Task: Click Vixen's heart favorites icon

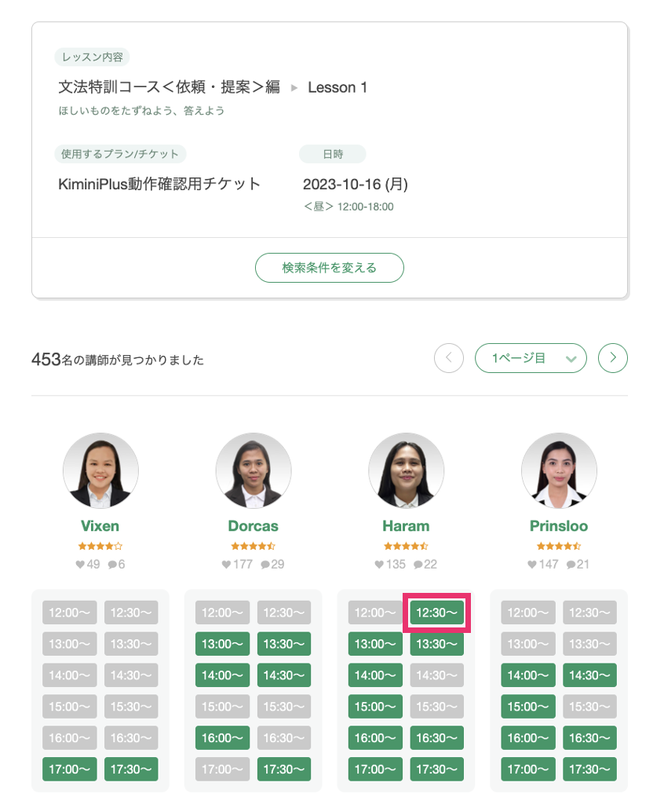Action: [80, 565]
